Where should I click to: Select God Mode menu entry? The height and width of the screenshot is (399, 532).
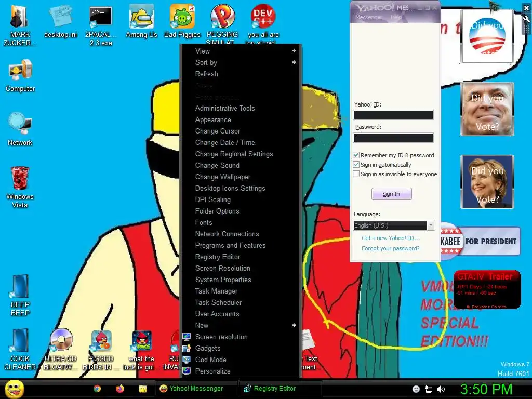(241, 360)
